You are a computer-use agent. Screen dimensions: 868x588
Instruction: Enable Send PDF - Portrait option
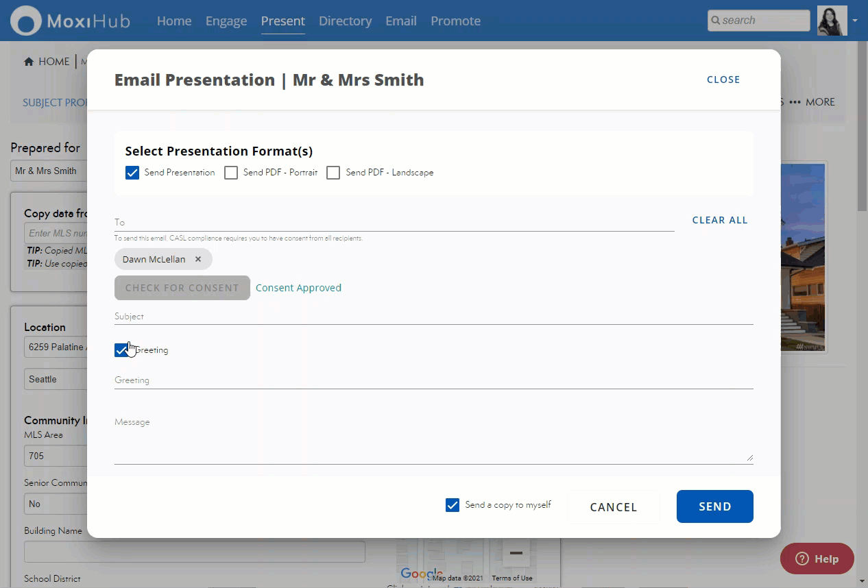(231, 173)
